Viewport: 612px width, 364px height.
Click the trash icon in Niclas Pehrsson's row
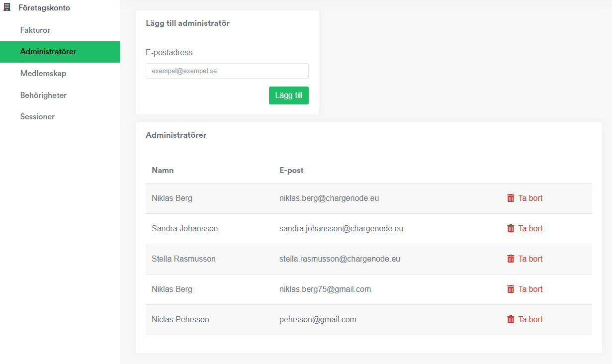pos(511,319)
